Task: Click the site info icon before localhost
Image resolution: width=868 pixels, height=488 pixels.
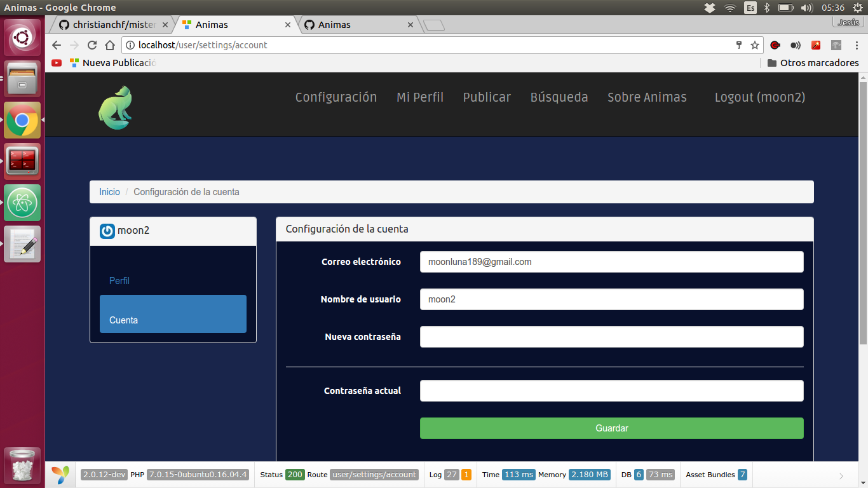Action: pos(131,45)
